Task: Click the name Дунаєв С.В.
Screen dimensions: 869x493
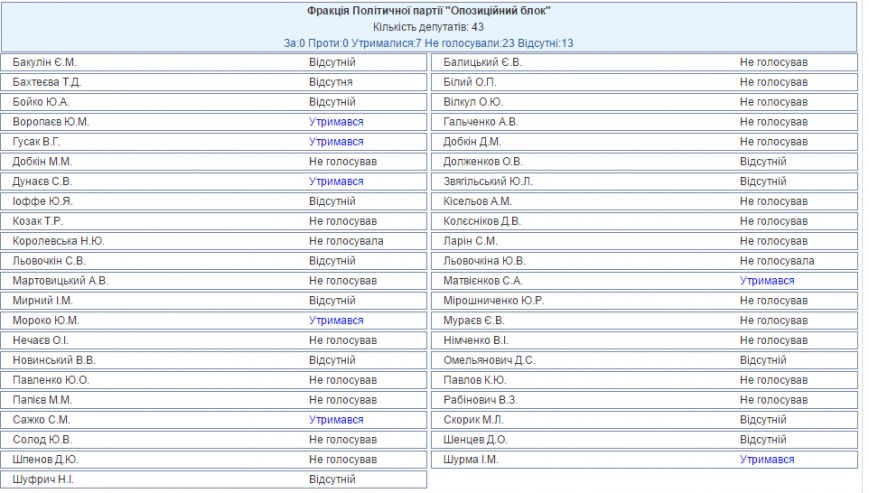Action: point(42,182)
